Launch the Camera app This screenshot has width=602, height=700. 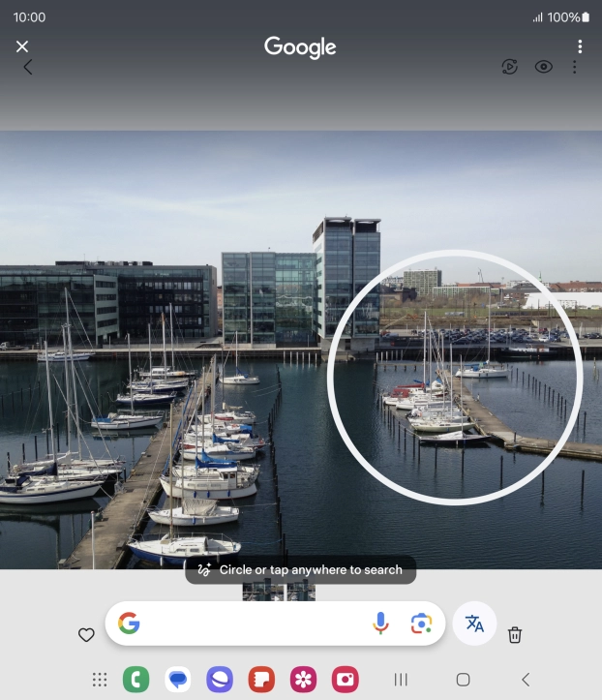(345, 680)
